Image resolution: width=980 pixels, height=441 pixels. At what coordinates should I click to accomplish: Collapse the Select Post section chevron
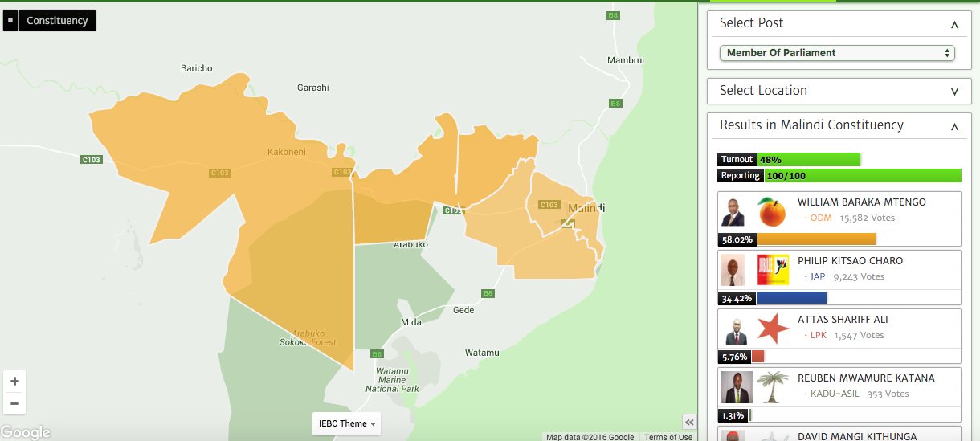pyautogui.click(x=954, y=24)
